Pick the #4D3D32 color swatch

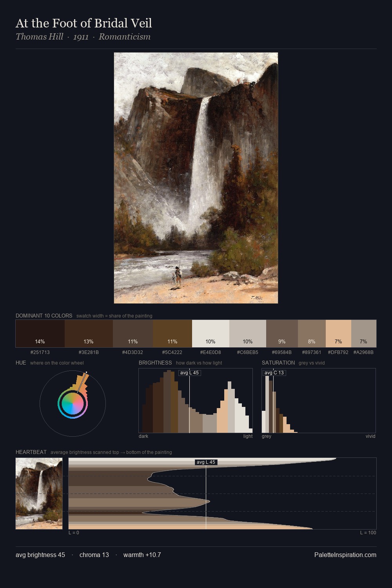[x=133, y=334]
